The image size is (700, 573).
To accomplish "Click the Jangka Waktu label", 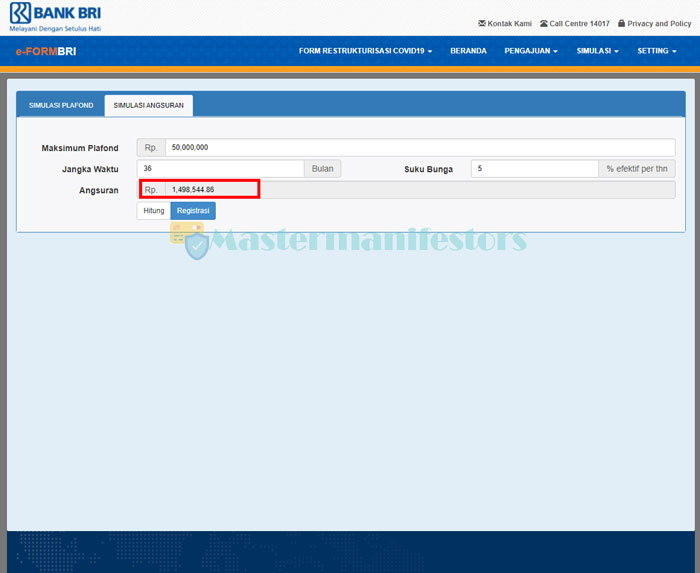I will coord(90,169).
